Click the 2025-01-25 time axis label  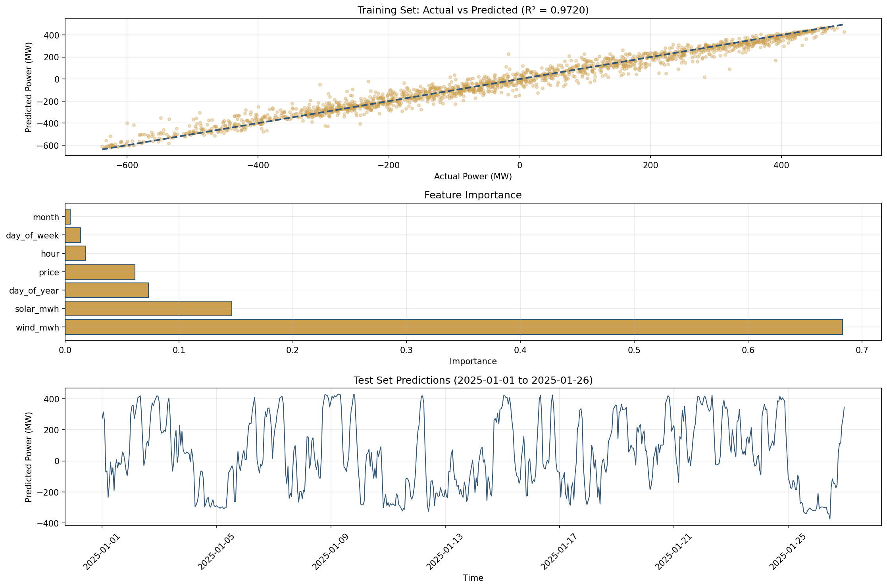point(787,552)
